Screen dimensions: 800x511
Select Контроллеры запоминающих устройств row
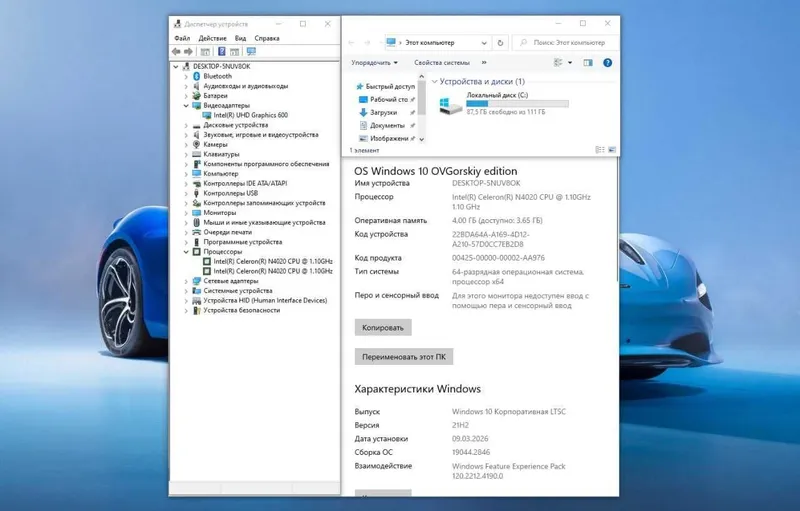[x=259, y=203]
